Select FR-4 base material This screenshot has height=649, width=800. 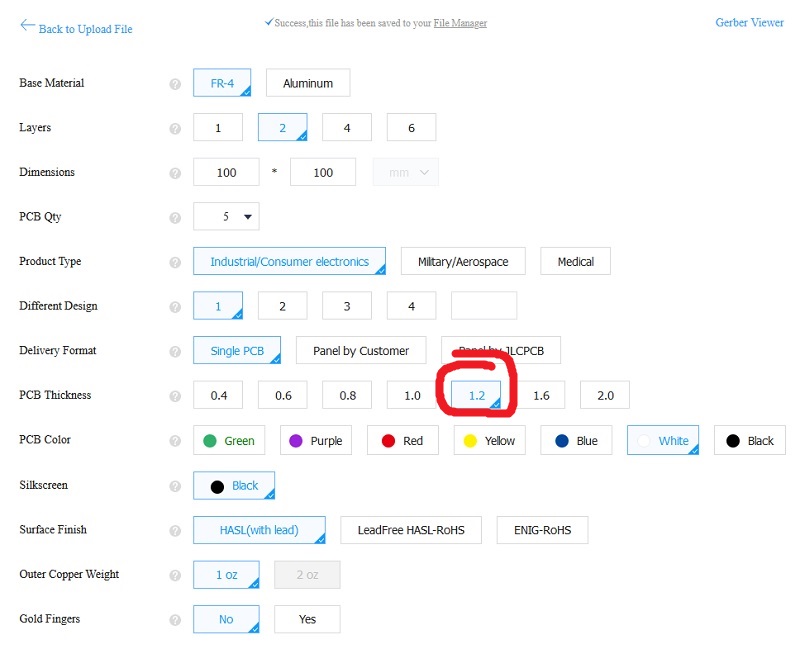pyautogui.click(x=222, y=83)
